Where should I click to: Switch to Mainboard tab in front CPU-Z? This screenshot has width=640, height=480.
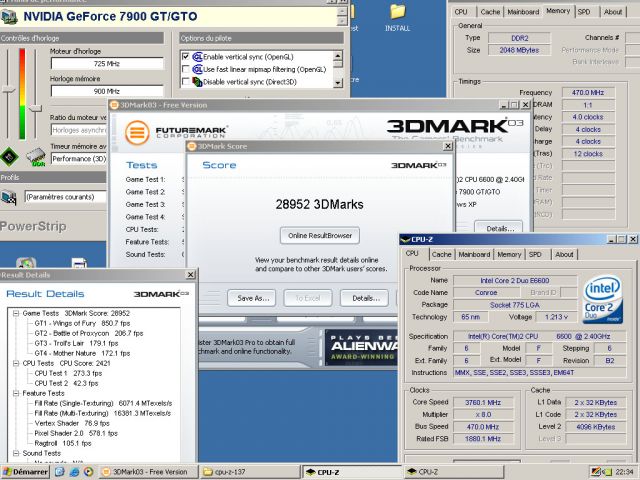coord(474,255)
